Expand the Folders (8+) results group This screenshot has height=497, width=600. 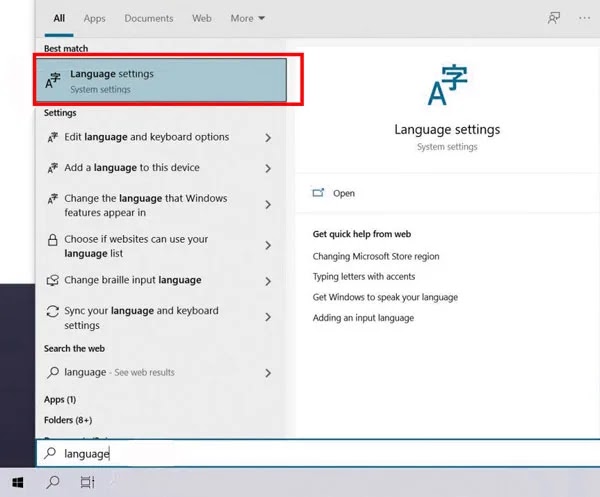point(68,420)
